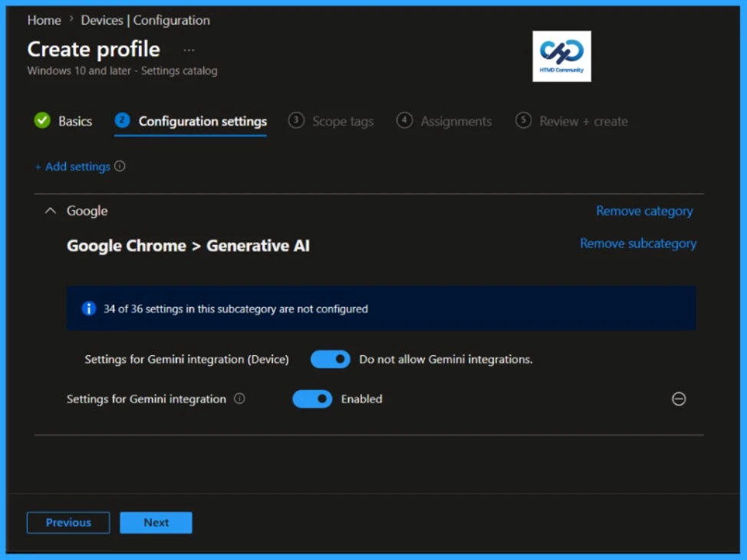Click the Google category label
The width and height of the screenshot is (747, 560).
click(x=87, y=211)
